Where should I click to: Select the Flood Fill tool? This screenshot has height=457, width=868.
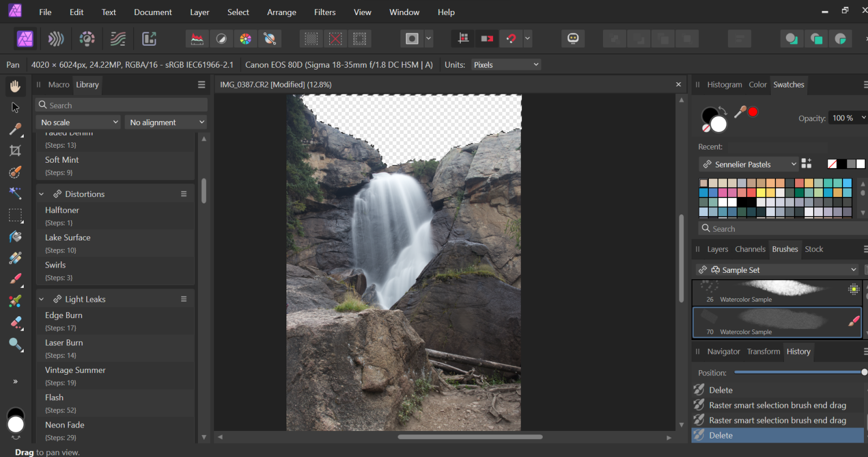point(15,237)
